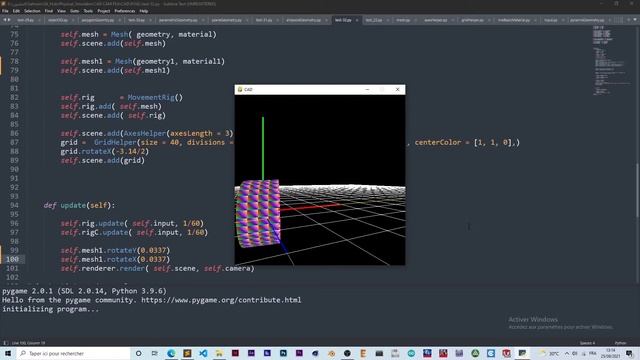This screenshot has width=640, height=360.
Task: Minimize the CAD pygame window
Action: coord(367,89)
